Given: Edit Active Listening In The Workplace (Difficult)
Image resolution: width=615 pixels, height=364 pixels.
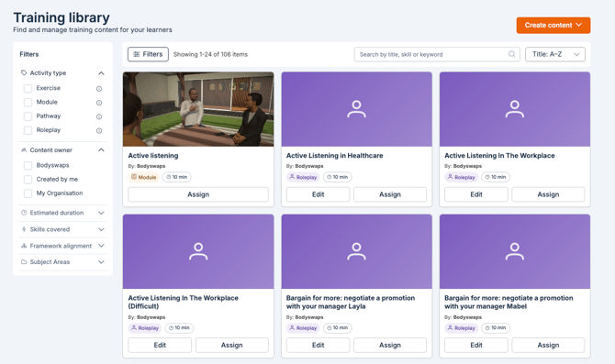Looking at the screenshot, I should click(160, 345).
